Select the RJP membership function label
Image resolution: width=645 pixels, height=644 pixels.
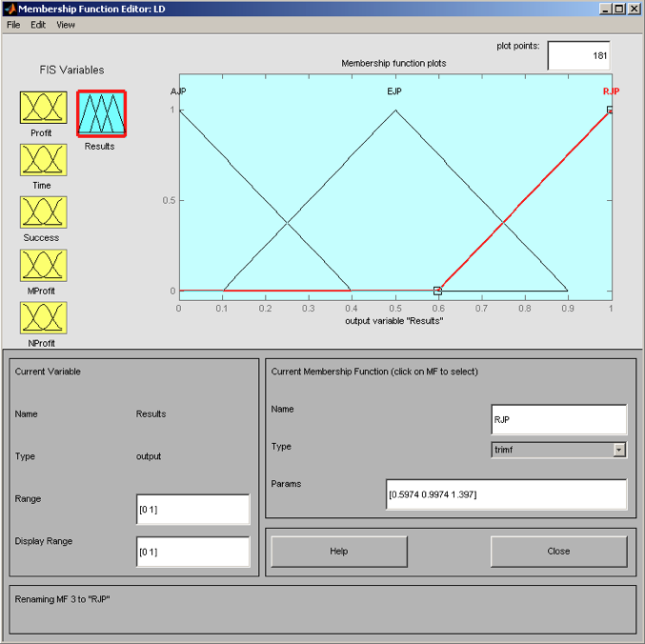tap(611, 91)
